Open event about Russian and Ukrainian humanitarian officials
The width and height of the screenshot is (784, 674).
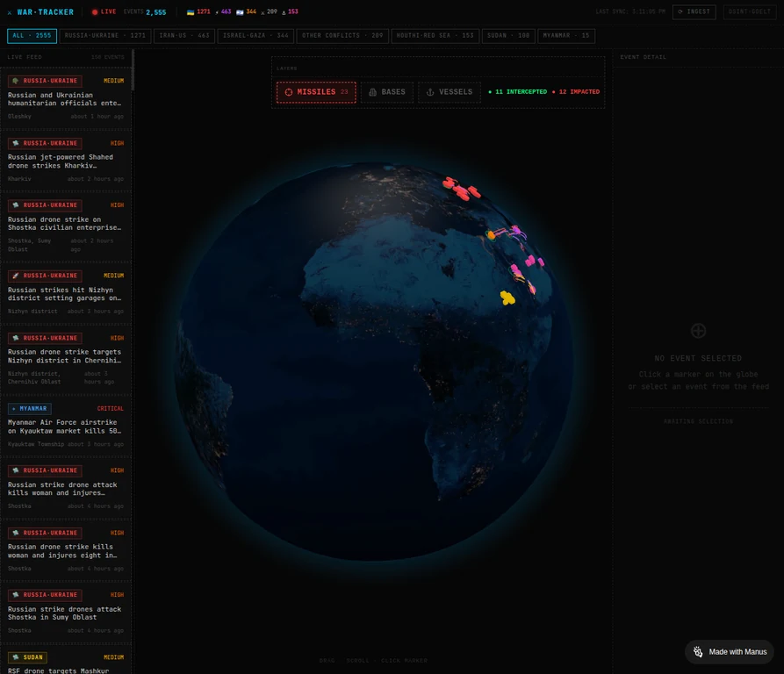(x=66, y=98)
